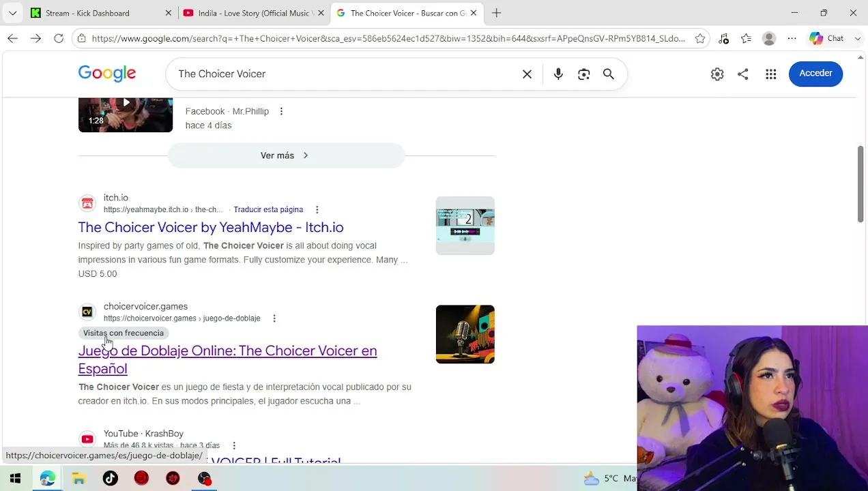Image resolution: width=868 pixels, height=491 pixels.
Task: Open the browser profile avatar
Action: [769, 38]
